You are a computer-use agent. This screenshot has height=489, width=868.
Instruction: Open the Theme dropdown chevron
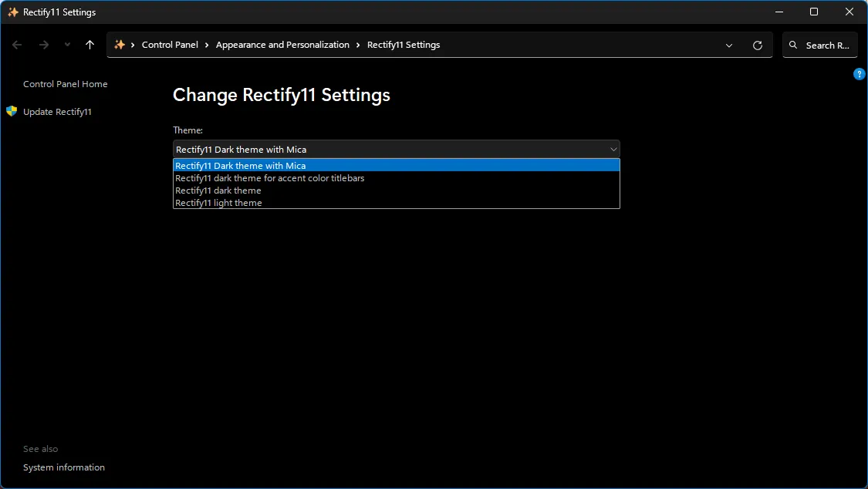point(613,149)
